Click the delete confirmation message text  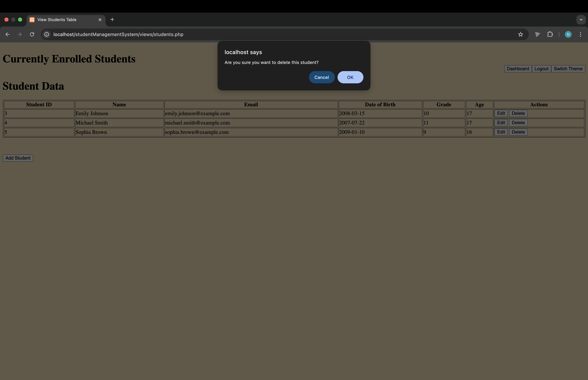[x=271, y=62]
